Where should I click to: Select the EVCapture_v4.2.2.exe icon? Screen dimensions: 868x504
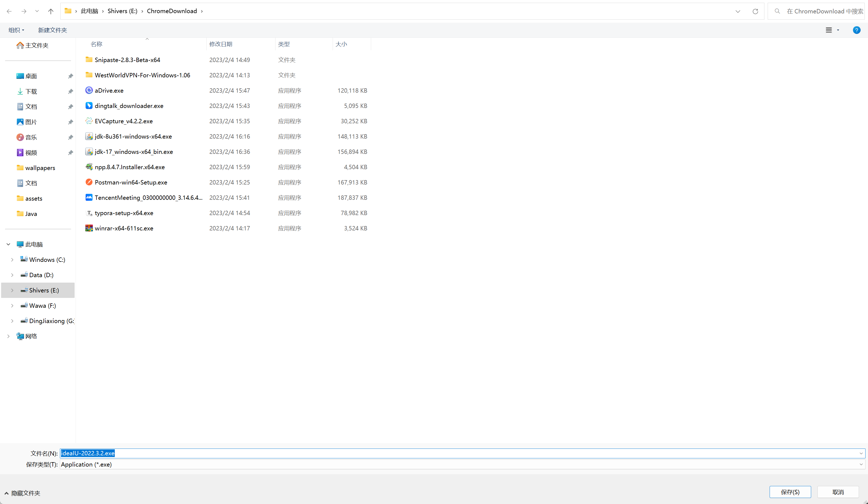pyautogui.click(x=89, y=121)
